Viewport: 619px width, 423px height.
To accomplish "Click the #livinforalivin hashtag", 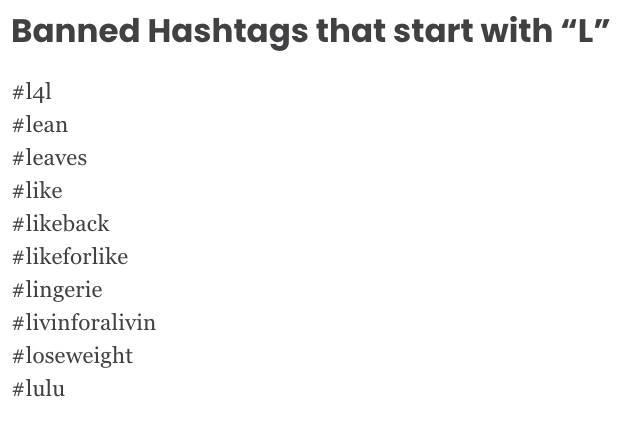I will 84,322.
